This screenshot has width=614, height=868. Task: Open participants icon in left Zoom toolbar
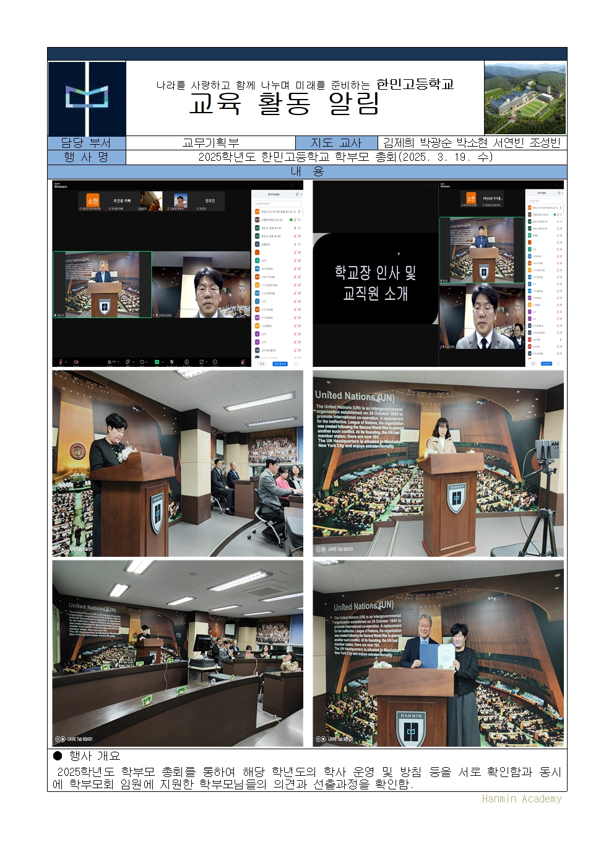(x=109, y=362)
